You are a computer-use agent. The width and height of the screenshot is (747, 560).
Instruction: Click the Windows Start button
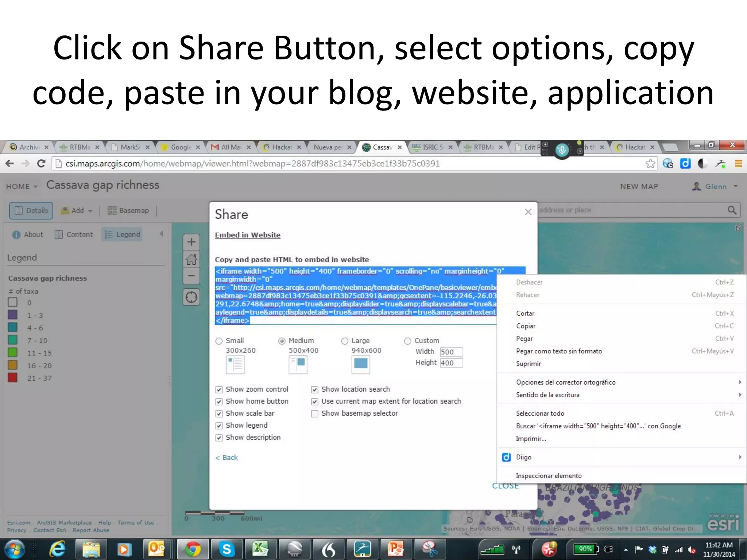14,549
